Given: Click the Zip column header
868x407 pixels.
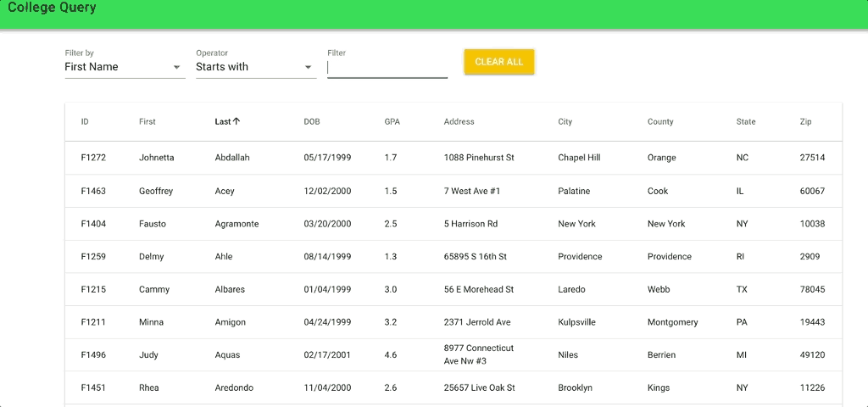Looking at the screenshot, I should [x=805, y=122].
